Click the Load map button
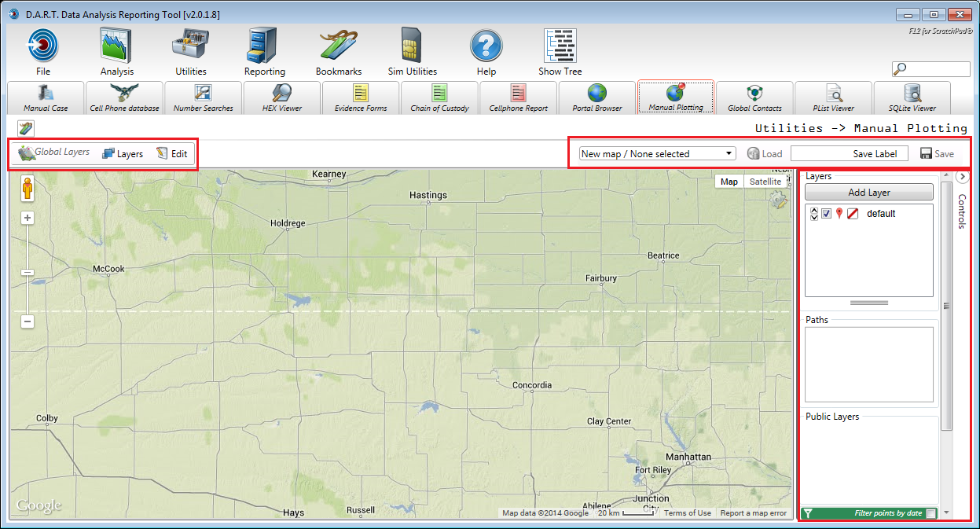 [764, 153]
